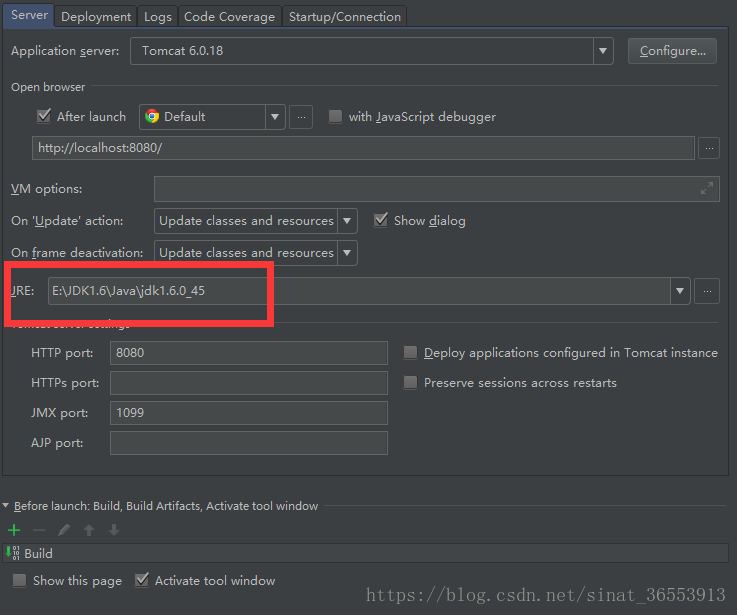Open the On frame deactivation dropdown
Image resolution: width=737 pixels, height=615 pixels.
click(x=347, y=253)
